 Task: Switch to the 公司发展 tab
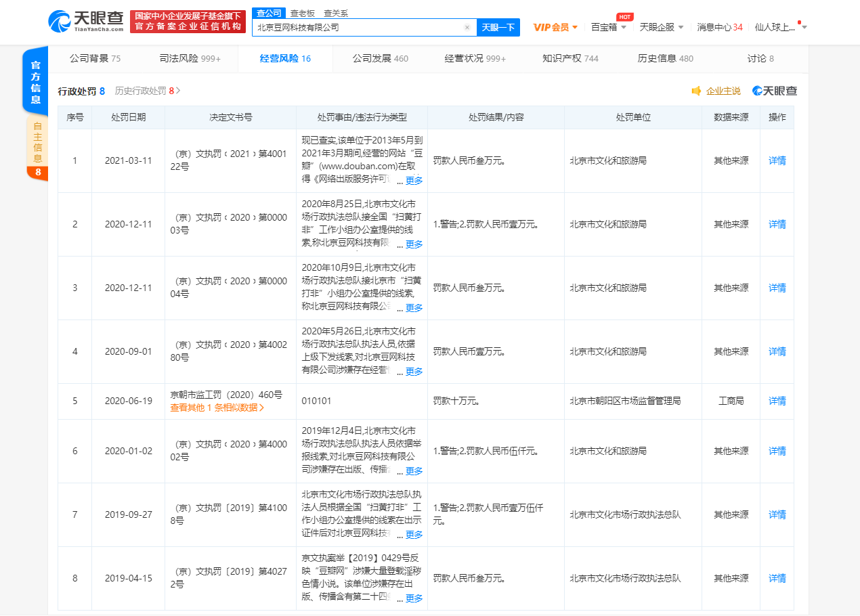click(x=380, y=59)
